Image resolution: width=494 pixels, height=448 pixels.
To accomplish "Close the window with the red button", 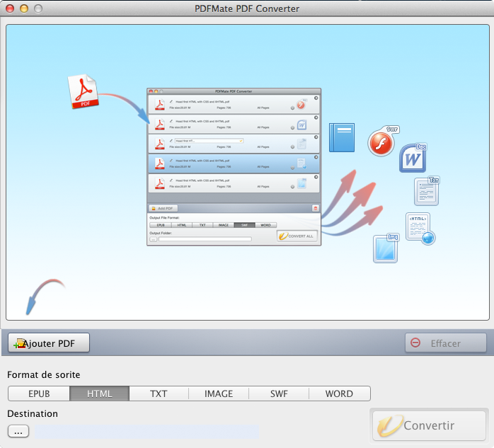I will click(x=10, y=8).
